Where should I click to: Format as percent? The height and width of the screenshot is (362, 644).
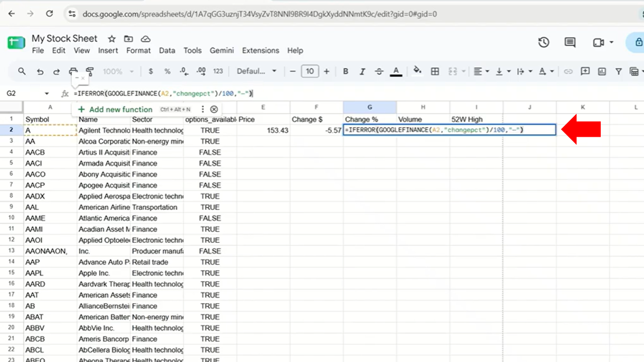point(167,71)
